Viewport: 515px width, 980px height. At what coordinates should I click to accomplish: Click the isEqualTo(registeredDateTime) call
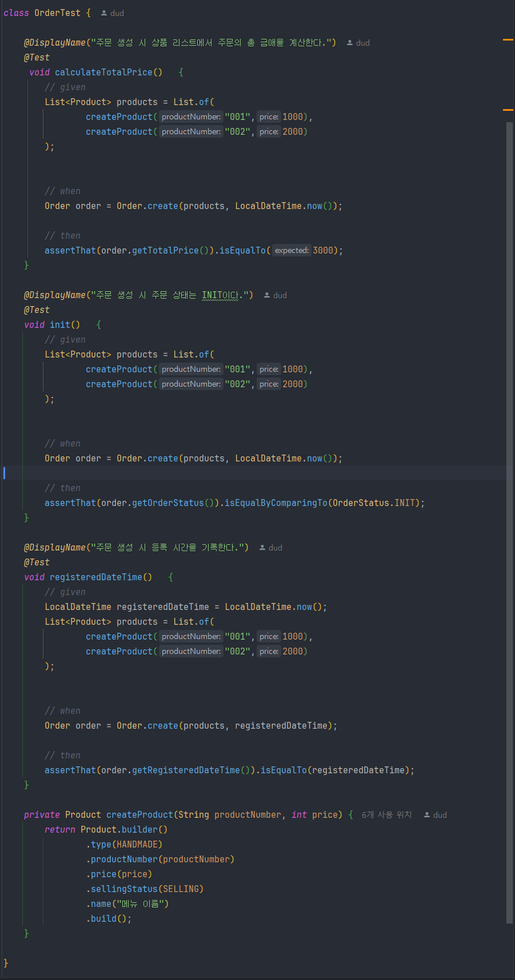point(335,770)
